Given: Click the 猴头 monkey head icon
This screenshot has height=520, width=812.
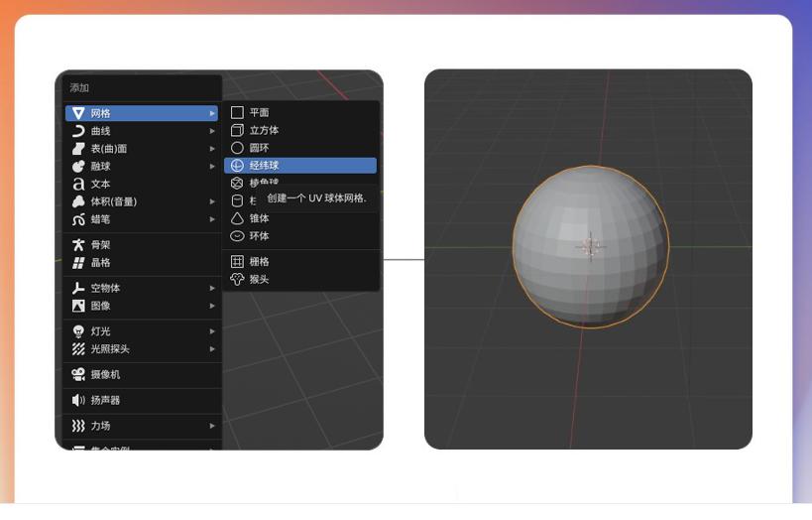Looking at the screenshot, I should click(237, 279).
